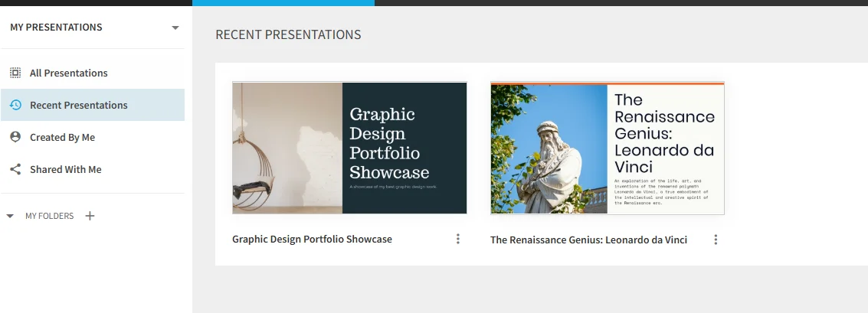Open options menu for The Renaissance Genius presentation
The image size is (868, 313).
click(716, 240)
